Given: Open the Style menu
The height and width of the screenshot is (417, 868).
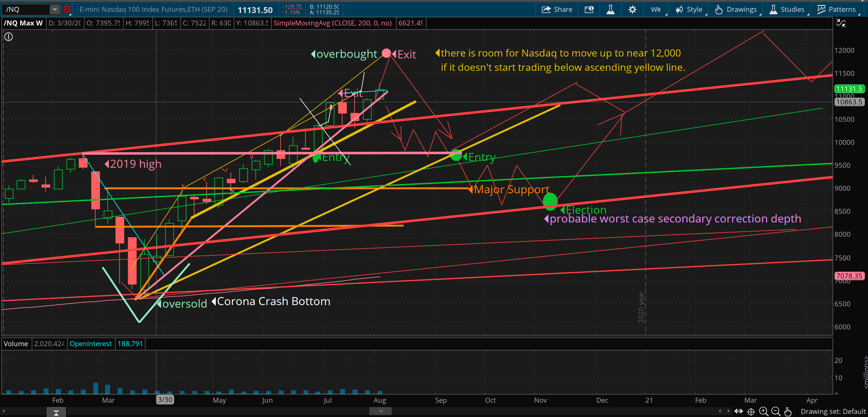Looking at the screenshot, I should pyautogui.click(x=689, y=9).
